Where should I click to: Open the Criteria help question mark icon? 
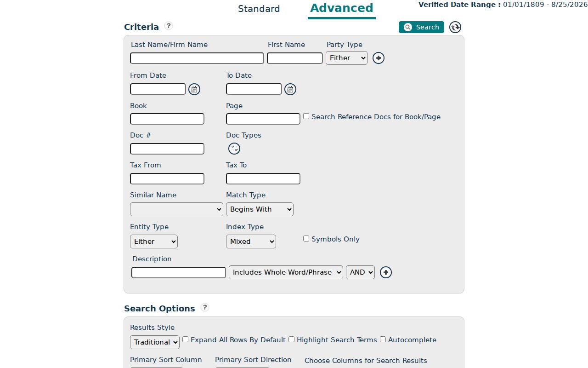[169, 26]
